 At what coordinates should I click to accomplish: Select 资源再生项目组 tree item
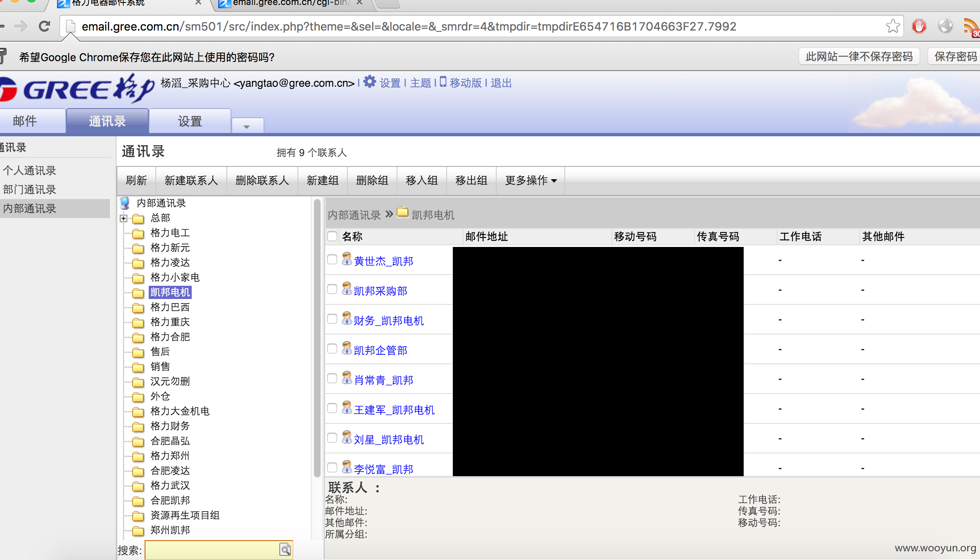click(185, 515)
